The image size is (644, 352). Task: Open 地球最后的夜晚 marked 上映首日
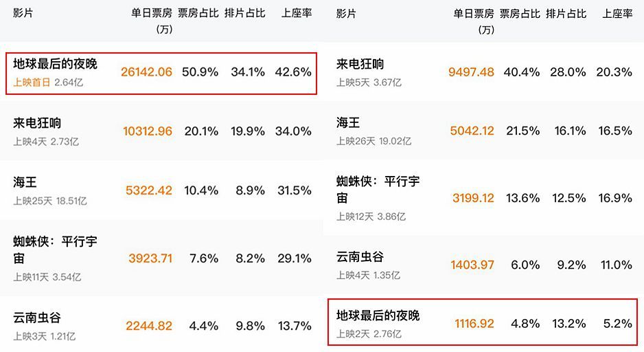click(56, 64)
